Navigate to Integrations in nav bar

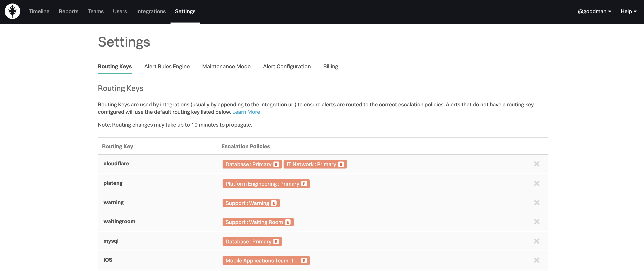pyautogui.click(x=151, y=11)
